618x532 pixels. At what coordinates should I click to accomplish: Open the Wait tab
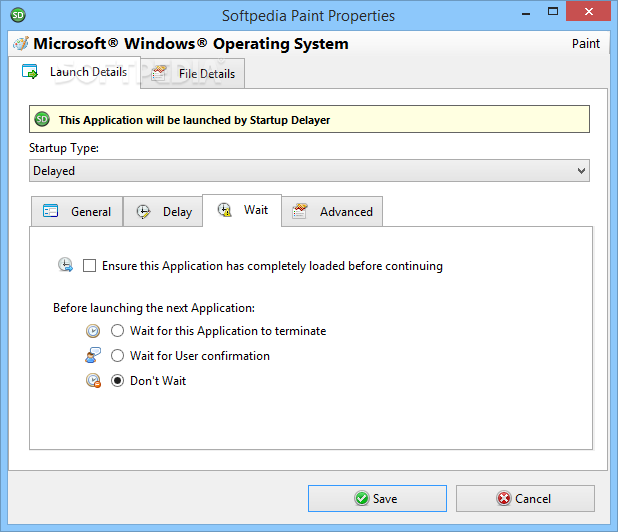pos(242,210)
